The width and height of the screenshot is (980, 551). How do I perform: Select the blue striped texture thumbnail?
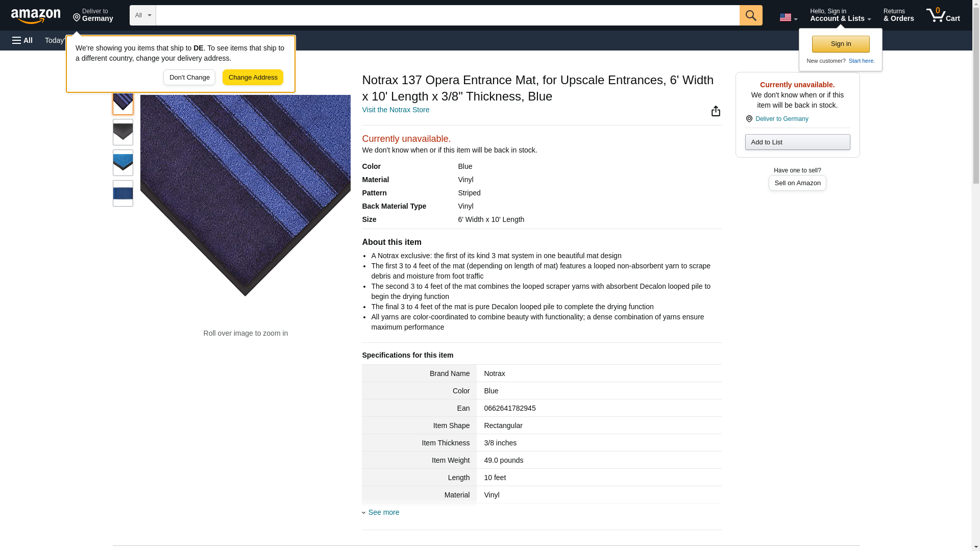coord(123,193)
